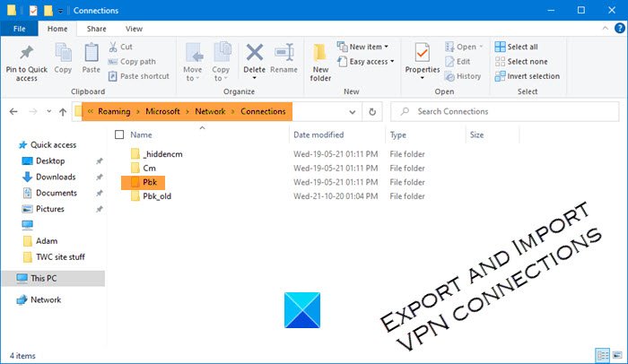Sort by the Name column
Screen dimensions: 628x364
141,135
